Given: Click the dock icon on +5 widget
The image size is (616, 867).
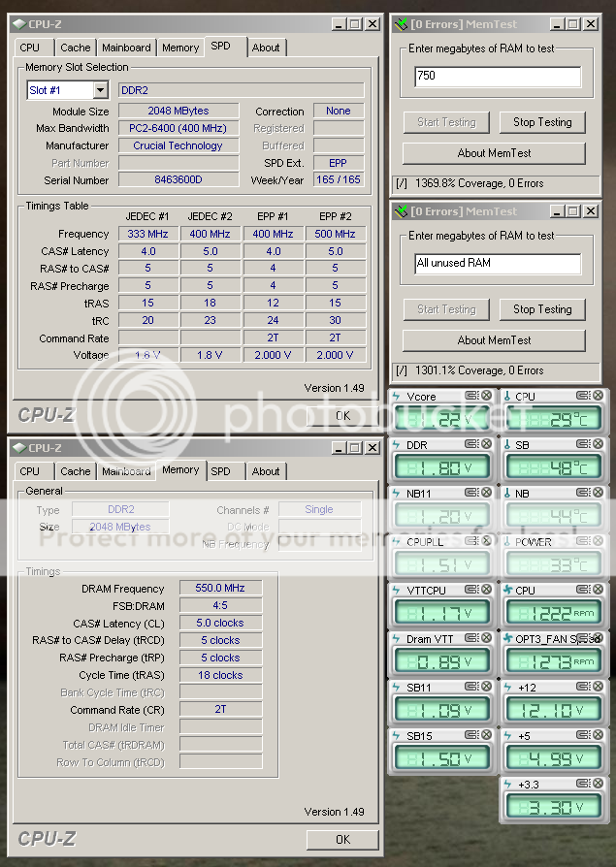Looking at the screenshot, I should (x=583, y=735).
